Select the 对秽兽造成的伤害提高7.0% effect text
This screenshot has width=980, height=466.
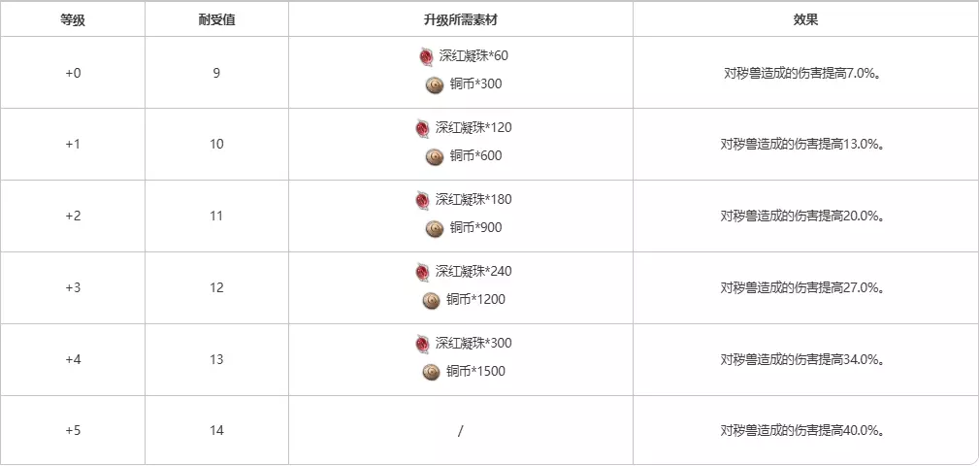click(801, 72)
